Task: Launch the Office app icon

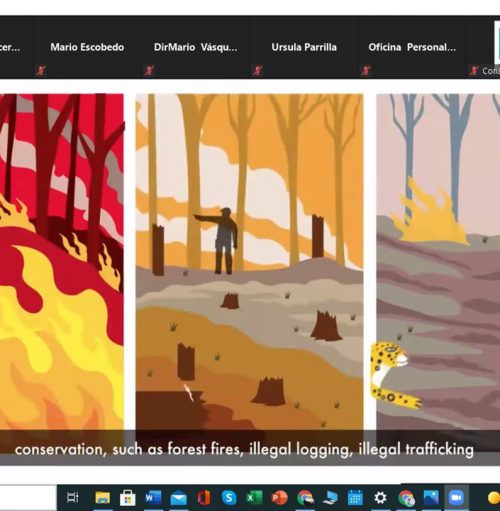Action: [204, 498]
